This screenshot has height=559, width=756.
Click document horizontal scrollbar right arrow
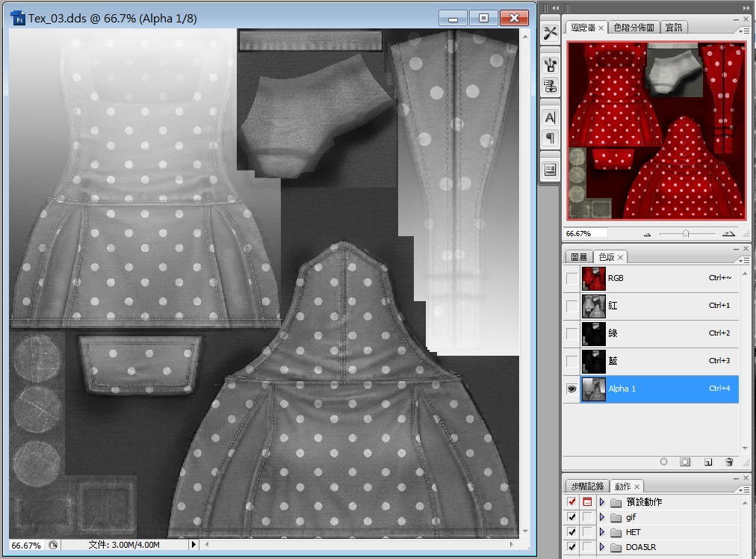point(512,545)
